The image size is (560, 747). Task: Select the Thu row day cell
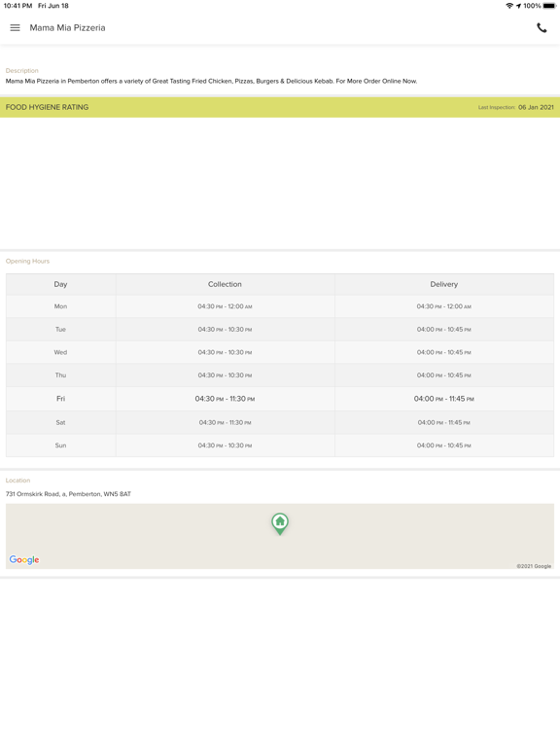pos(60,374)
